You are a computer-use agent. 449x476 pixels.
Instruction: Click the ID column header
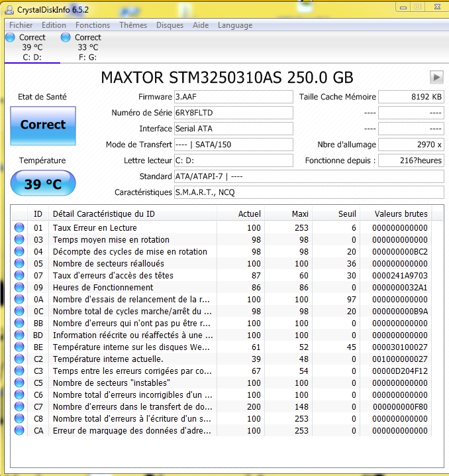[x=38, y=214]
